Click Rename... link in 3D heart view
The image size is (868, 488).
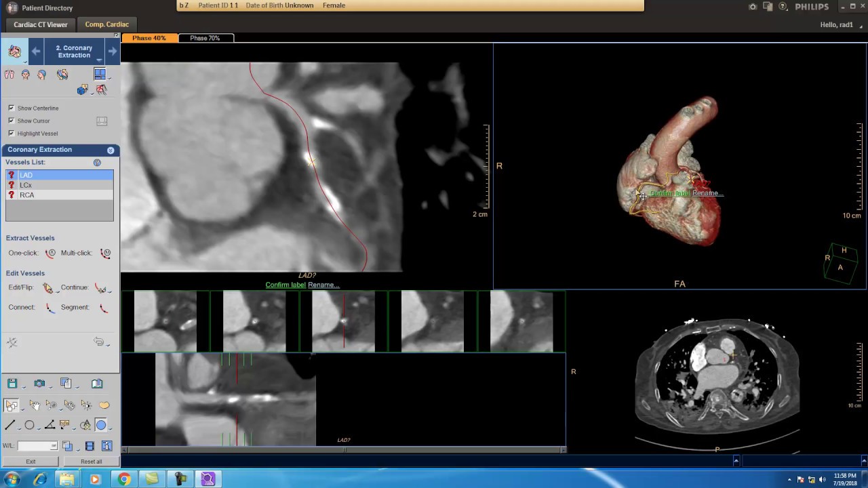[x=708, y=194]
